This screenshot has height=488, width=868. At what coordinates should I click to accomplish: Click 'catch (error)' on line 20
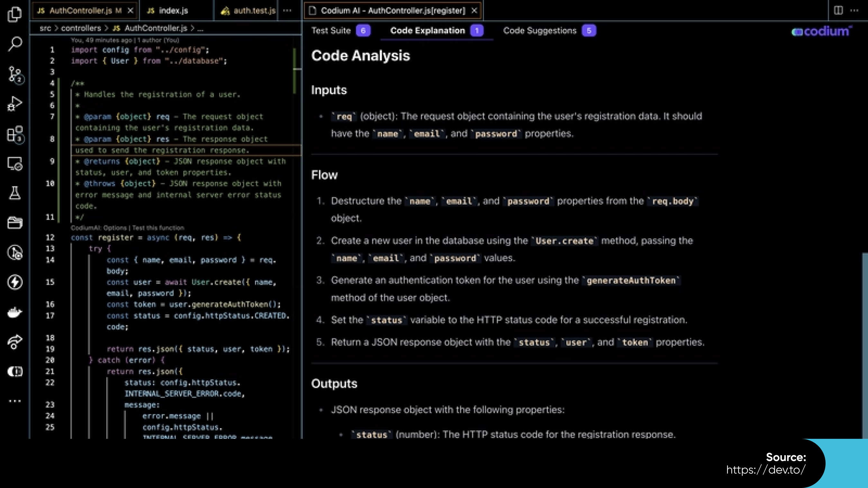[126, 360]
